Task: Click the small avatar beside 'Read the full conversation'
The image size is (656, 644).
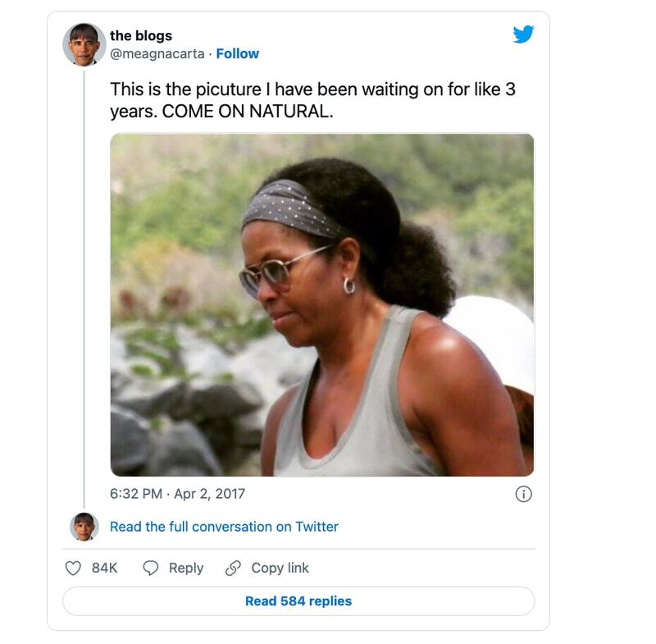Action: pyautogui.click(x=84, y=527)
